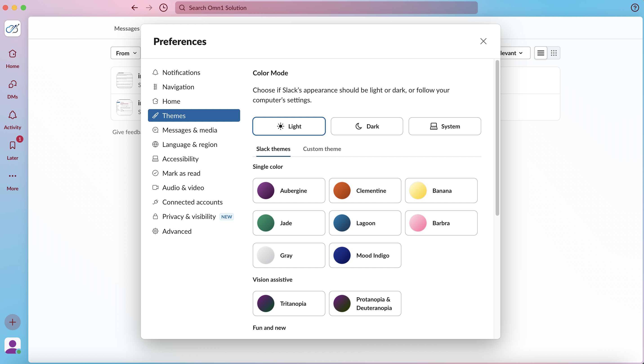Image resolution: width=644 pixels, height=364 pixels.
Task: Select Mood Indigo theme
Action: point(364,255)
